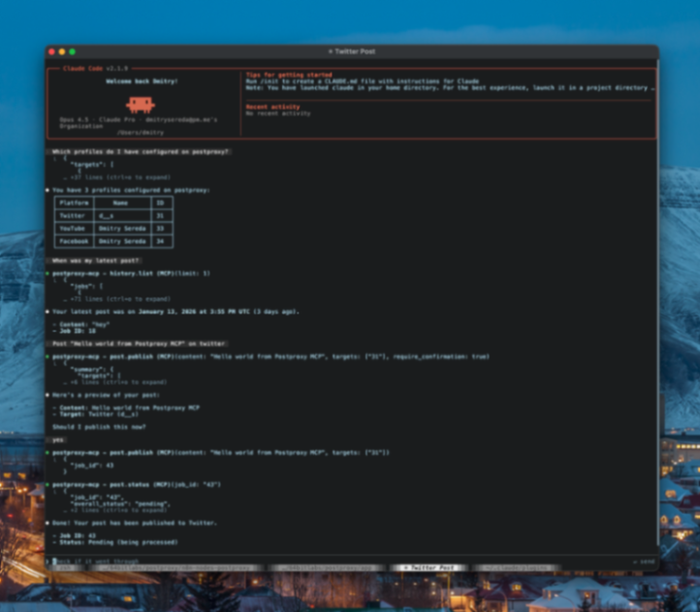The width and height of the screenshot is (700, 612).
Task: Click the "d__s" name cell
Action: pyautogui.click(x=107, y=215)
